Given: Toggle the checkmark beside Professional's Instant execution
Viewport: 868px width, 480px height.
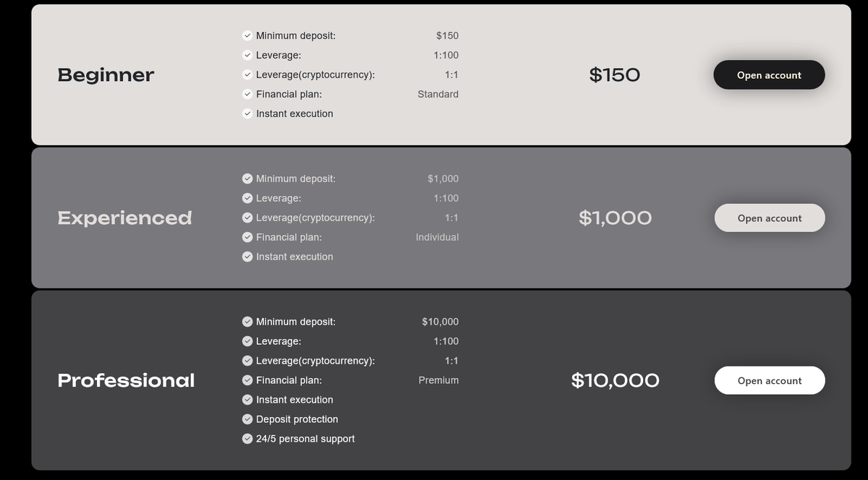Looking at the screenshot, I should [247, 399].
